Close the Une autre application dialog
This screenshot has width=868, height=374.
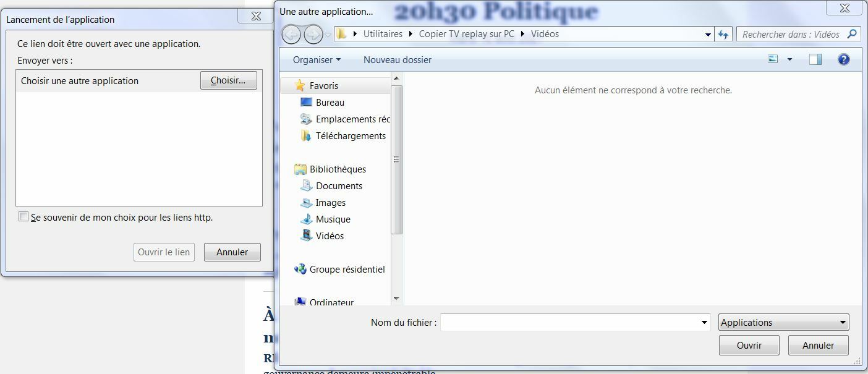(x=845, y=8)
